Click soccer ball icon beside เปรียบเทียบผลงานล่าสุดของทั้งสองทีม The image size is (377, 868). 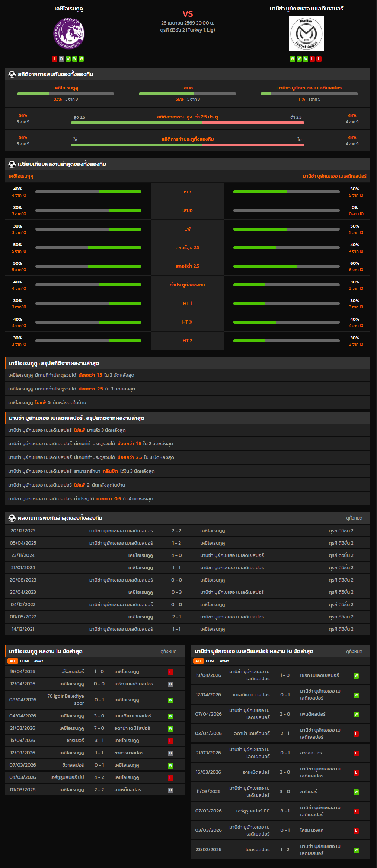[12, 164]
